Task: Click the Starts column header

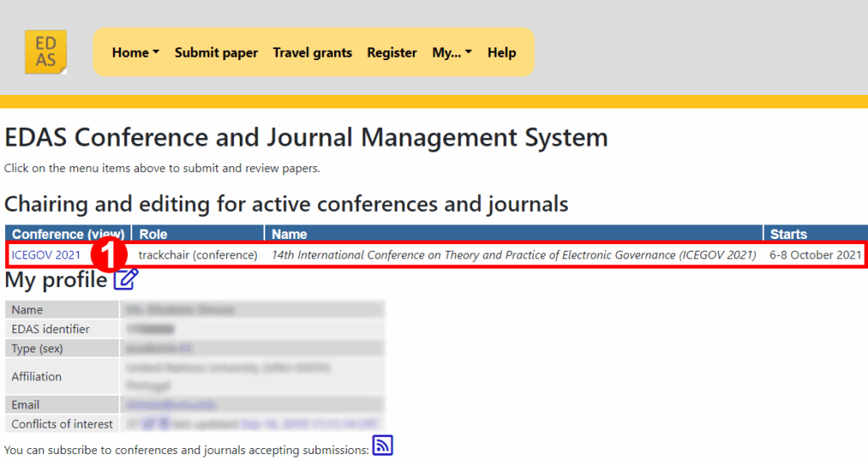Action: (x=788, y=234)
